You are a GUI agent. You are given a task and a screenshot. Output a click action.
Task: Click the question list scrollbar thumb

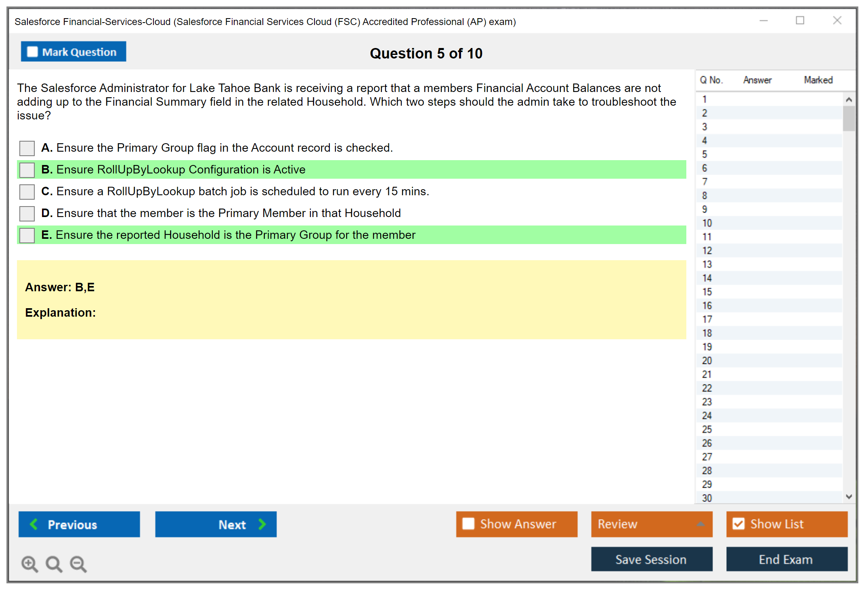[x=849, y=119]
